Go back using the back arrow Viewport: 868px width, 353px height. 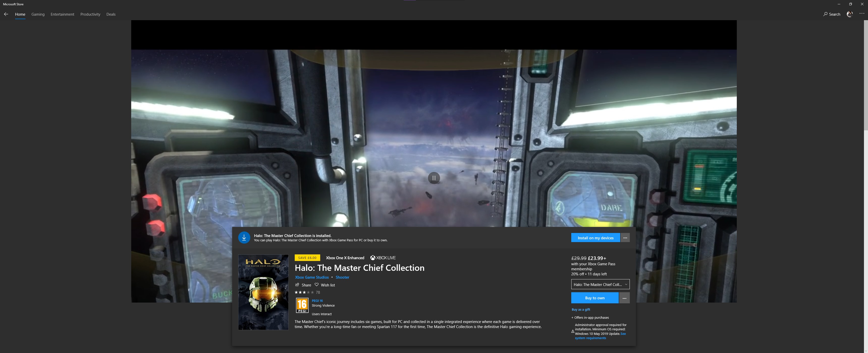[x=6, y=14]
